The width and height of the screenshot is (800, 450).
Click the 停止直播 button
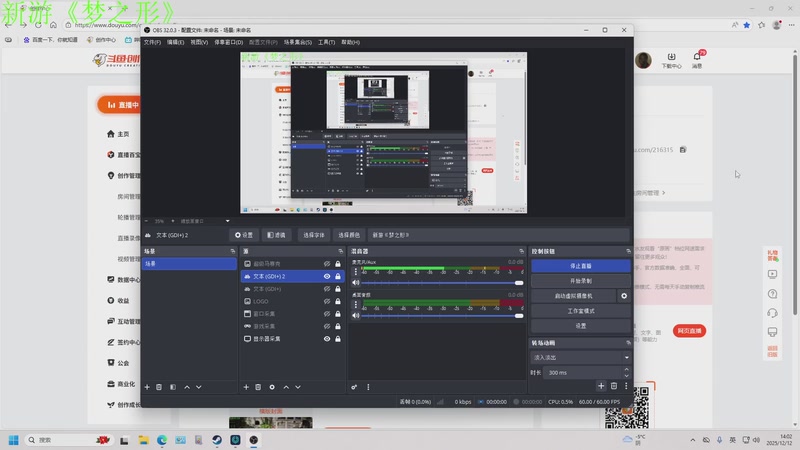tap(581, 266)
